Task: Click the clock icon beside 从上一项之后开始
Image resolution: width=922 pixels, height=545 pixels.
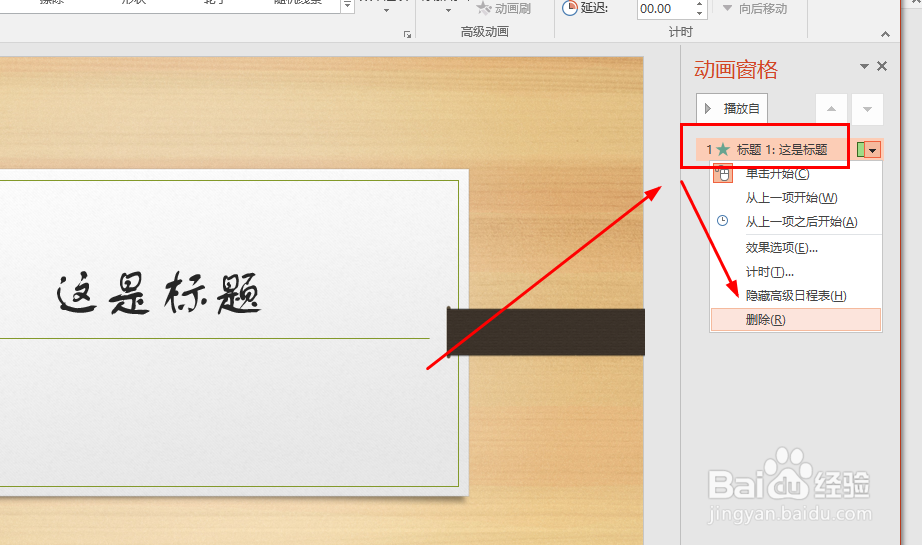Action: tap(723, 221)
